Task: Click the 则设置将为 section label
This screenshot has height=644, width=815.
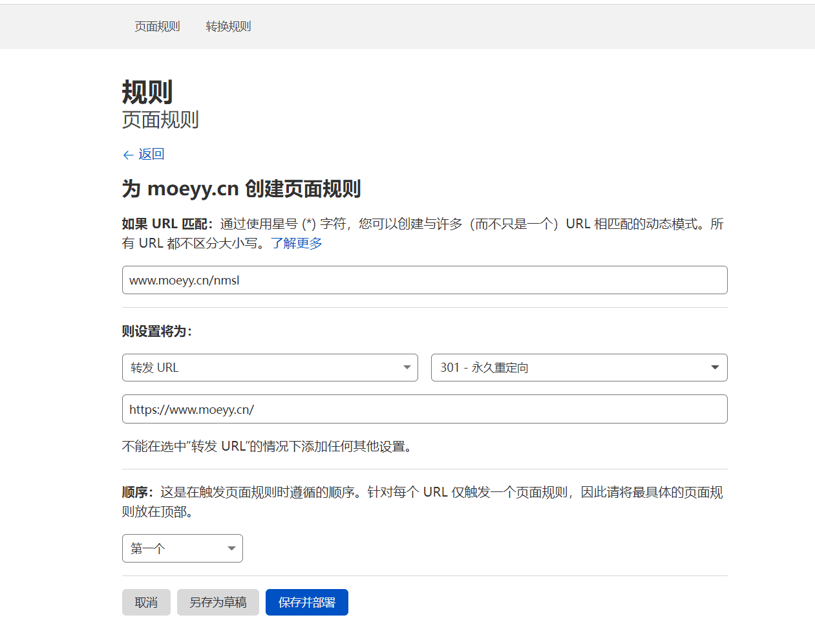Action: click(x=157, y=331)
